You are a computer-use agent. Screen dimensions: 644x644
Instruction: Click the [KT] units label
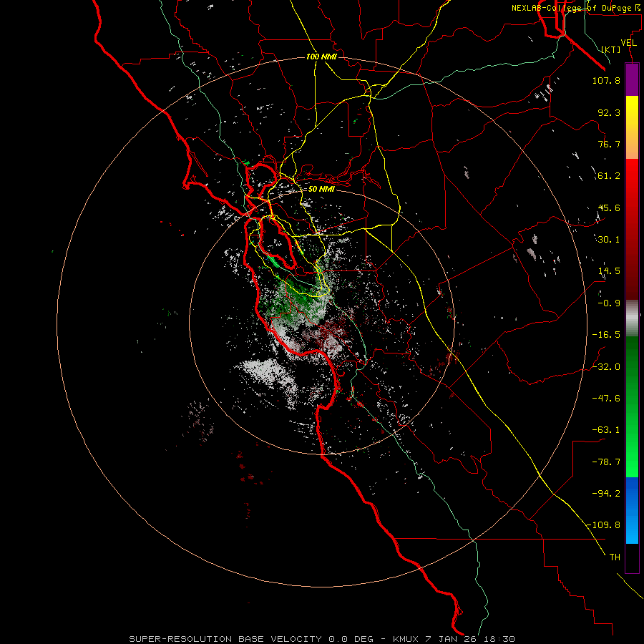point(611,49)
